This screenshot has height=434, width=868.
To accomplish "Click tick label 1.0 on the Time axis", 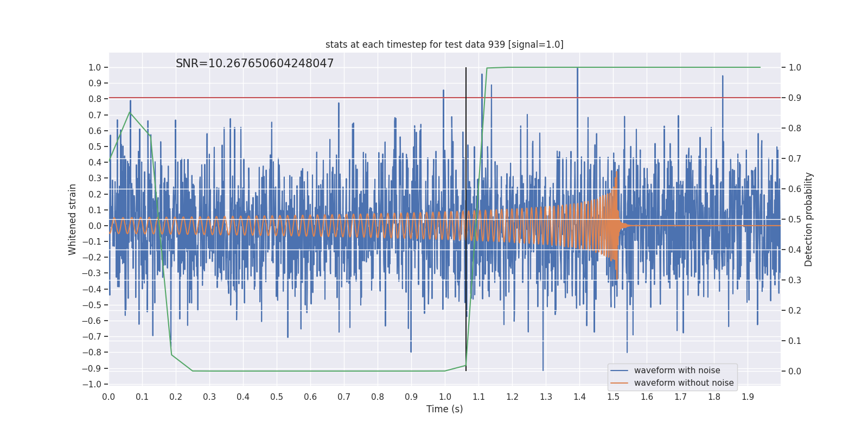I will 445,397.
